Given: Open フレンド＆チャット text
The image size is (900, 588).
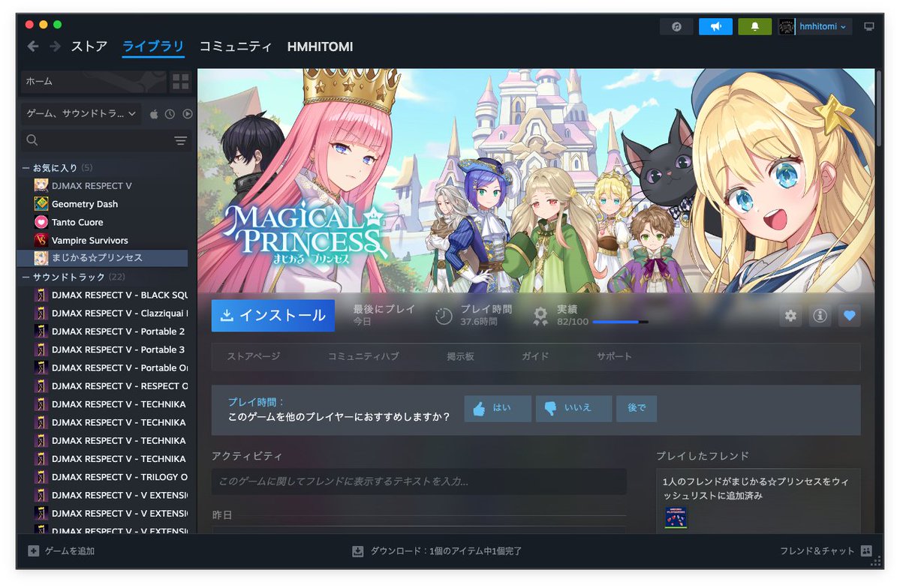Looking at the screenshot, I should tap(817, 550).
